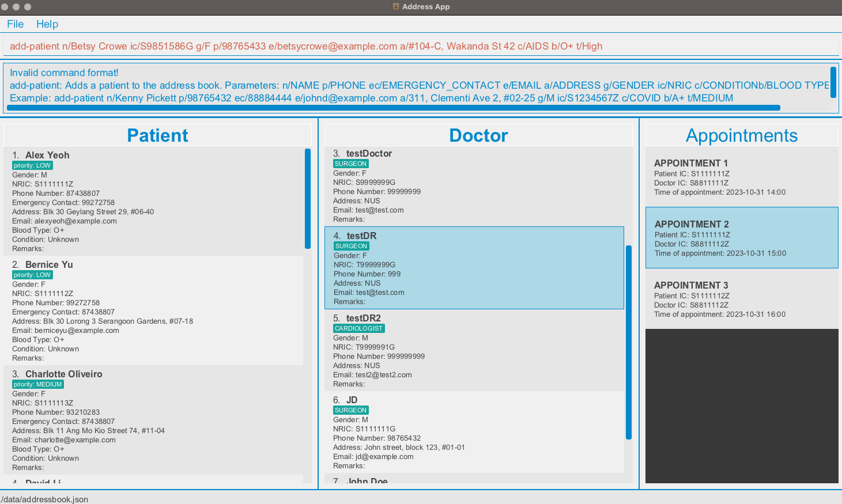Screen dimensions: 842x504
Task: Select the Charlotte Oliveiro patient card
Action: (153, 420)
